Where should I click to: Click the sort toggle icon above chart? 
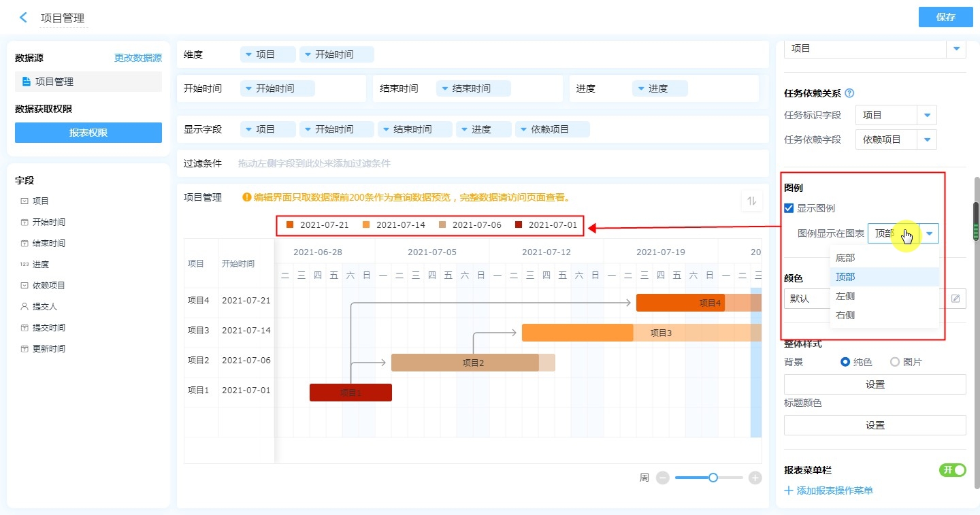751,201
